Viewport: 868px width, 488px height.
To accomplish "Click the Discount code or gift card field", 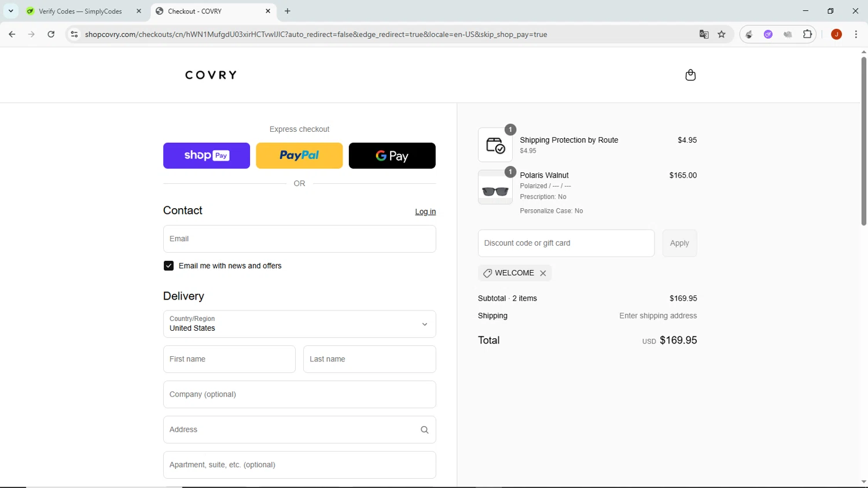I will 566,243.
